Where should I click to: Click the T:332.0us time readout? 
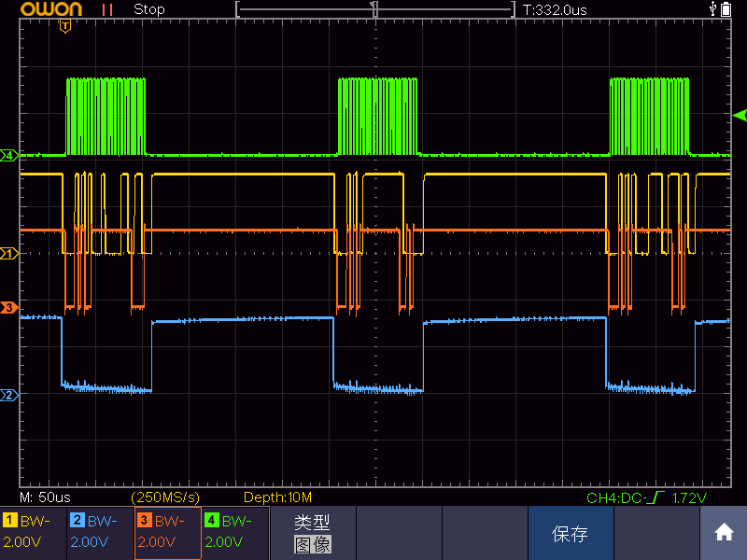pos(555,10)
